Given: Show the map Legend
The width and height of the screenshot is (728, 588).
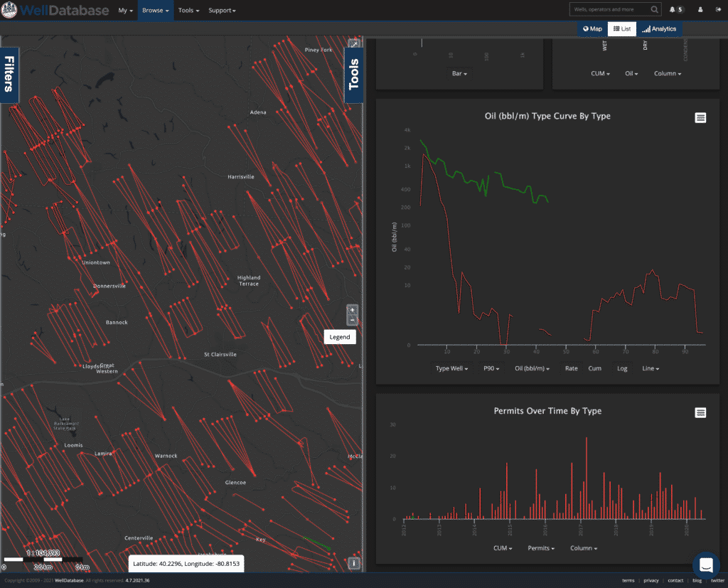Looking at the screenshot, I should coord(340,337).
